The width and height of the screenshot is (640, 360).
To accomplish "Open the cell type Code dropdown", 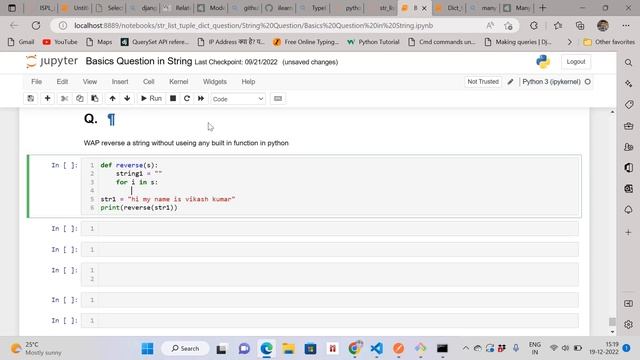I will 238,99.
